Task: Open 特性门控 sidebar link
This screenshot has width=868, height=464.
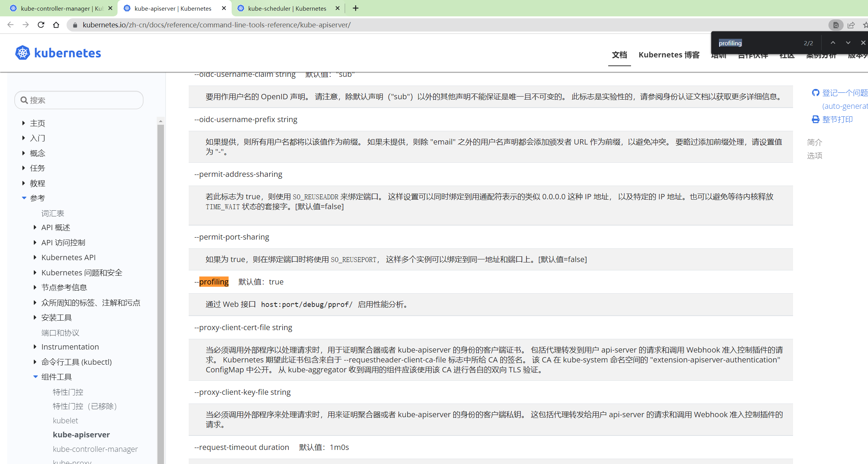Action: pyautogui.click(x=68, y=392)
